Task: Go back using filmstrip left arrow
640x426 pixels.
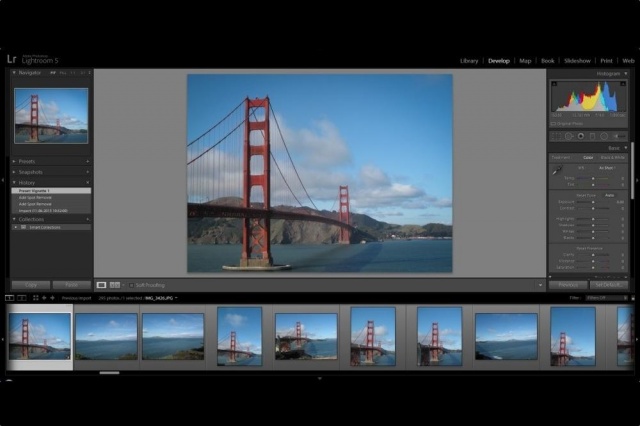Action: point(44,298)
